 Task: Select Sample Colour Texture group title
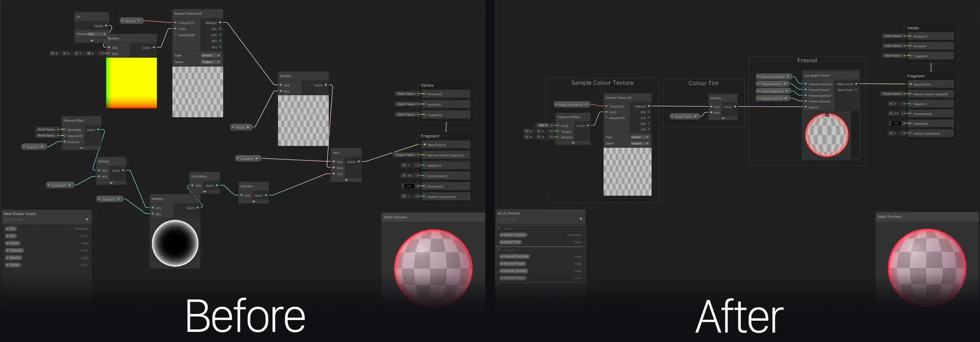tap(602, 83)
